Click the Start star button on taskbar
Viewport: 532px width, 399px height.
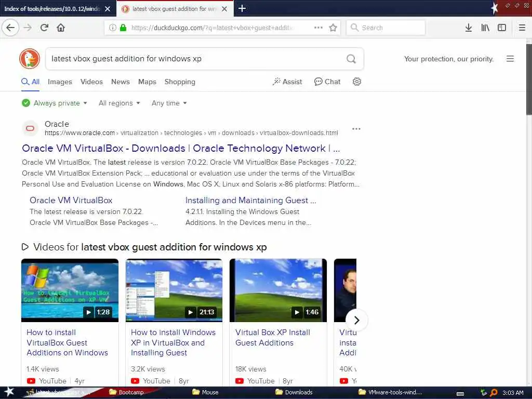point(9,392)
